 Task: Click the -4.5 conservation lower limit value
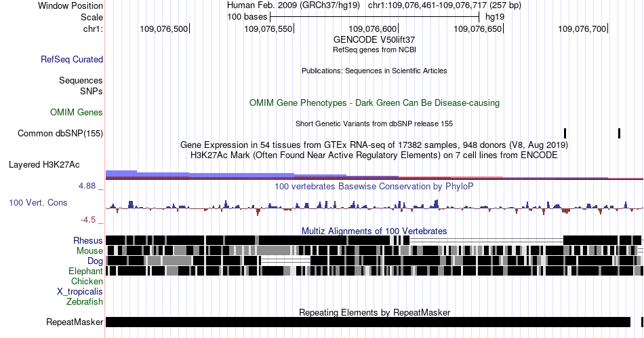[88, 220]
